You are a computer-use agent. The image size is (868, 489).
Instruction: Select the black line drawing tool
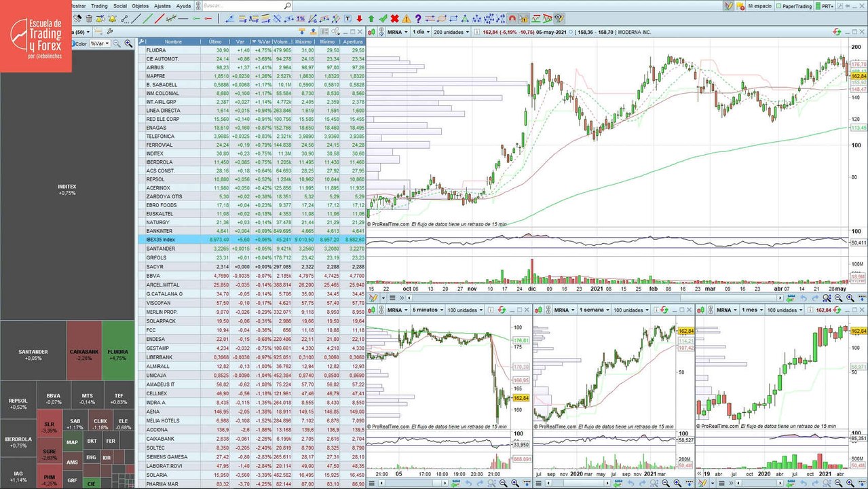[136, 18]
